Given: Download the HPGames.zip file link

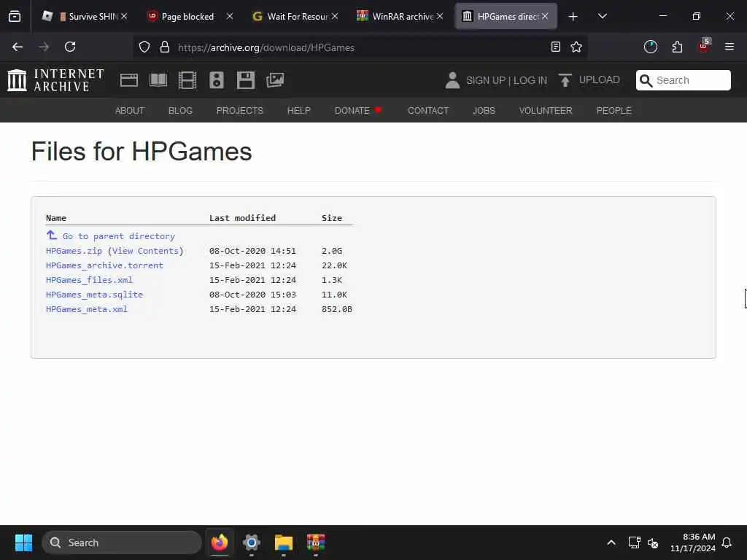Looking at the screenshot, I should [74, 251].
